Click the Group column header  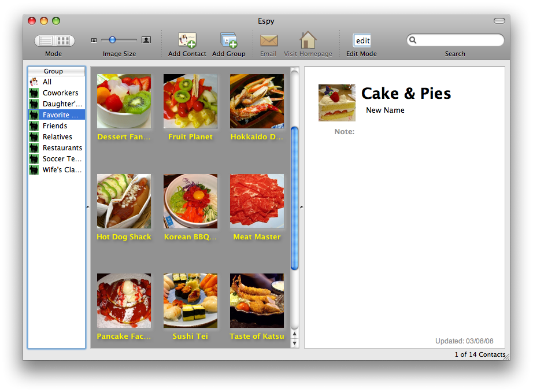click(57, 71)
